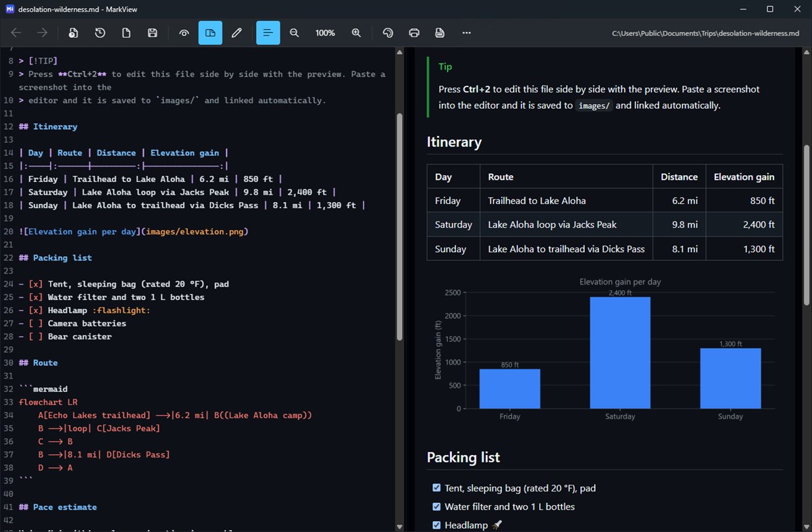The height and width of the screenshot is (532, 812).
Task: Click the '- [ ] Camera batteries' editor line
Action: point(72,323)
